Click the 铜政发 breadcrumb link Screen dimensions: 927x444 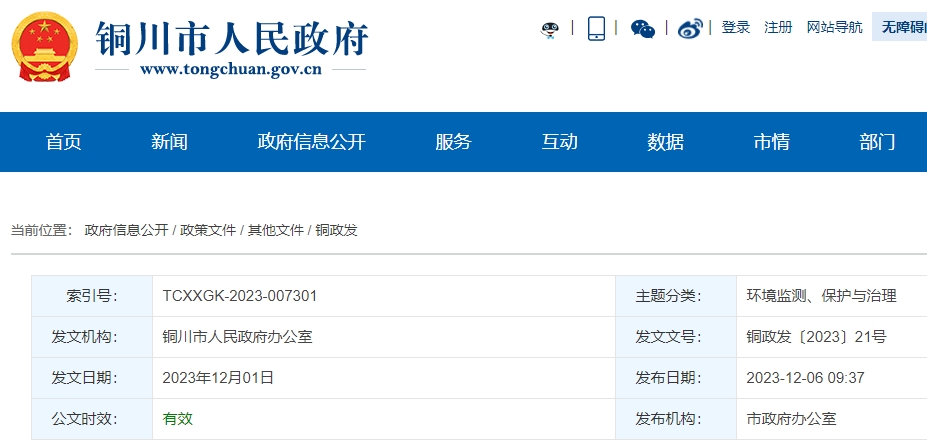(x=336, y=230)
